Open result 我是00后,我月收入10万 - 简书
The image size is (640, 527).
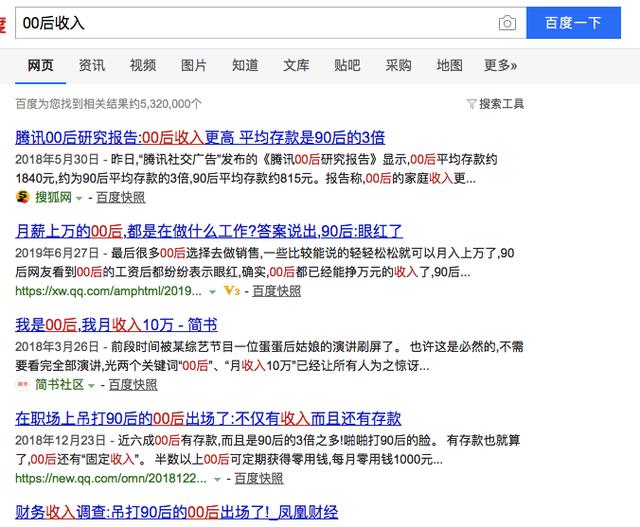pyautogui.click(x=116, y=325)
